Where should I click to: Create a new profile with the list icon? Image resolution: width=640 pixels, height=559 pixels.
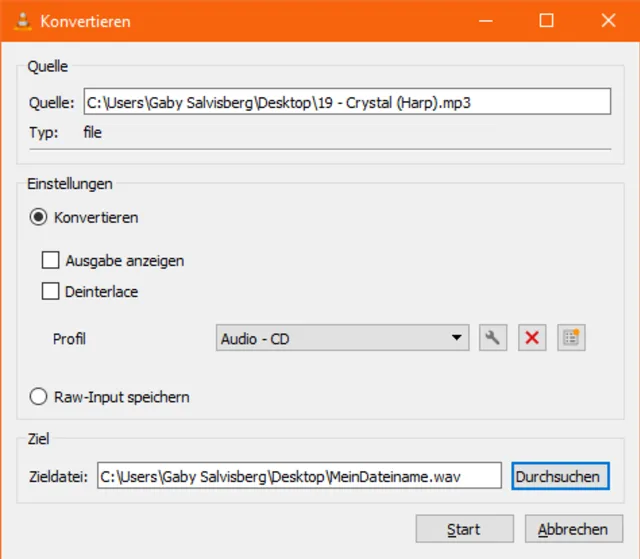click(x=571, y=338)
